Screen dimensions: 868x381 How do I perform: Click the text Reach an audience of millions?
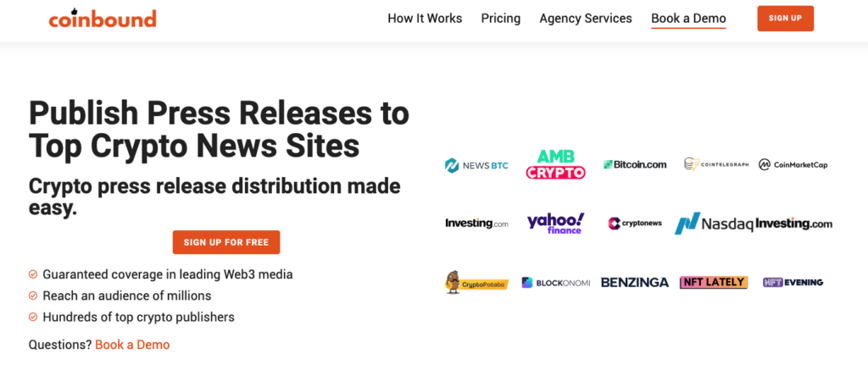pos(127,295)
